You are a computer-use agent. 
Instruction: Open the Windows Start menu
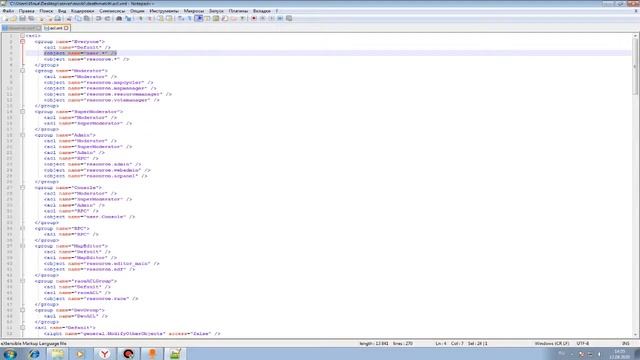pyautogui.click(x=9, y=354)
